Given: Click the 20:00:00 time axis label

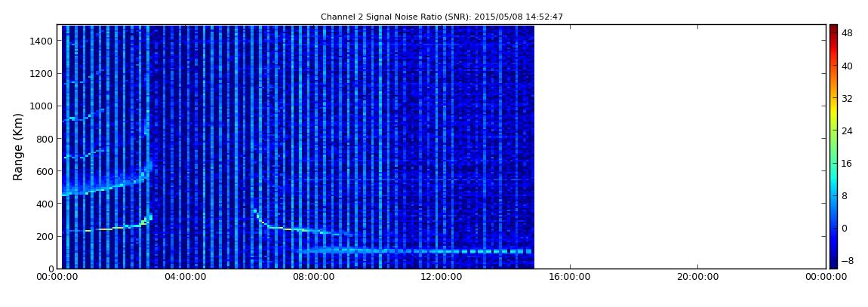Looking at the screenshot, I should click(697, 277).
